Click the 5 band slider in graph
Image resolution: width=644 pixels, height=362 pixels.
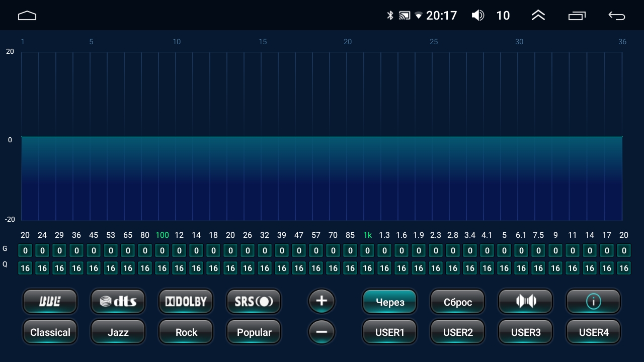coord(501,136)
